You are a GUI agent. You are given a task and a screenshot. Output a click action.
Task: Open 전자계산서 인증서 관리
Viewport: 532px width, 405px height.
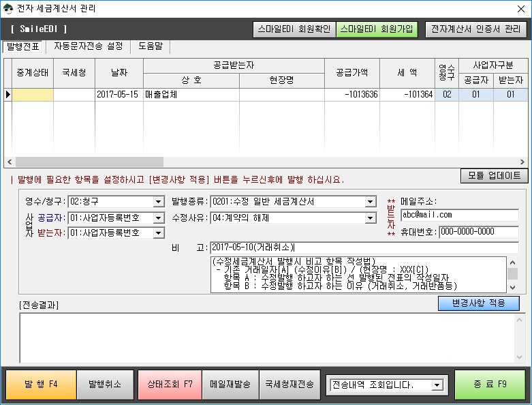coord(476,29)
